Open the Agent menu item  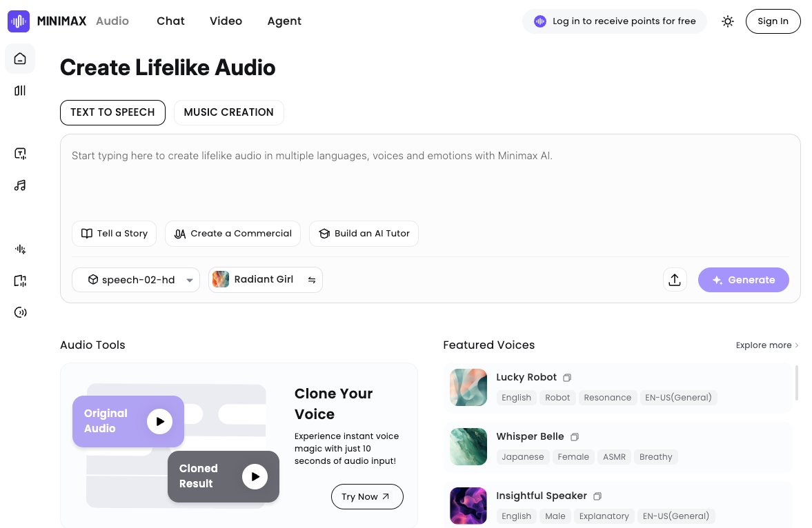click(284, 21)
